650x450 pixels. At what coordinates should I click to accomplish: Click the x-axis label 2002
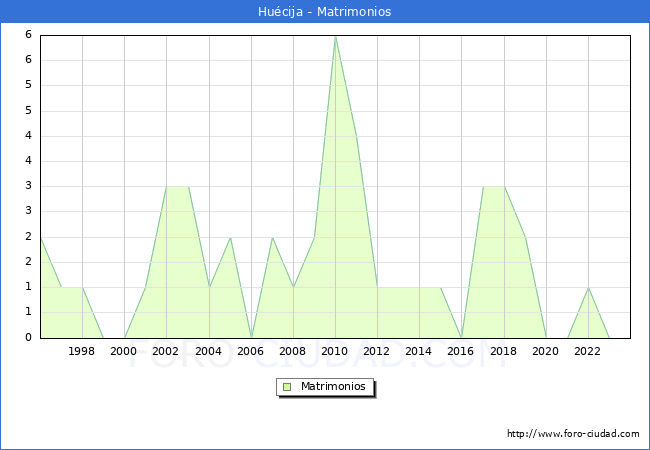[165, 351]
